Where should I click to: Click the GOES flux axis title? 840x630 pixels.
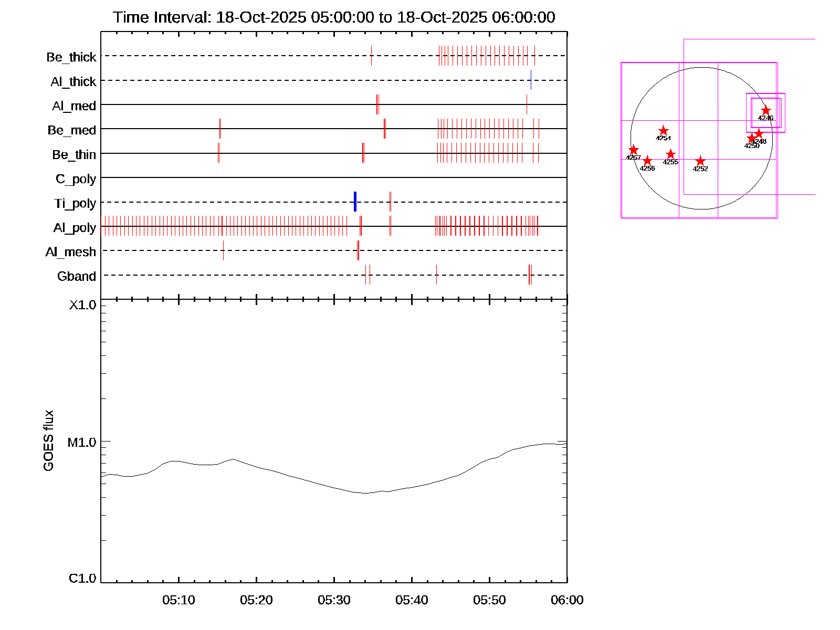pyautogui.click(x=48, y=441)
